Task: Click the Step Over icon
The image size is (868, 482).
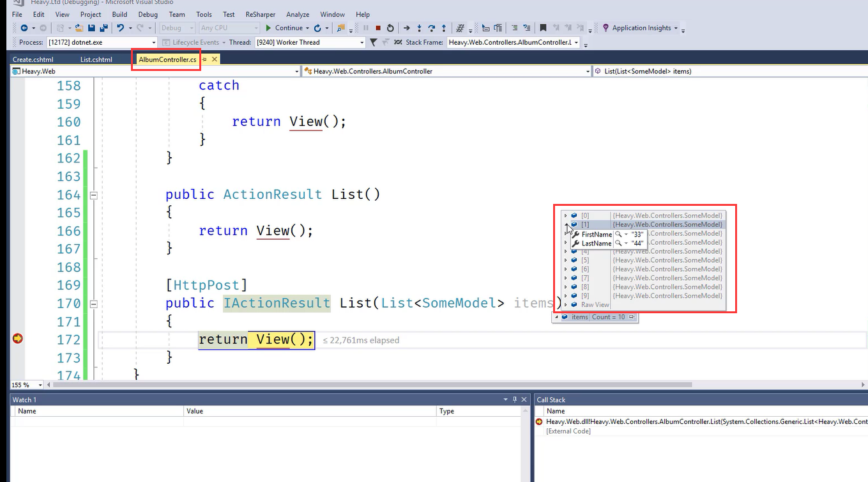Action: coord(431,28)
